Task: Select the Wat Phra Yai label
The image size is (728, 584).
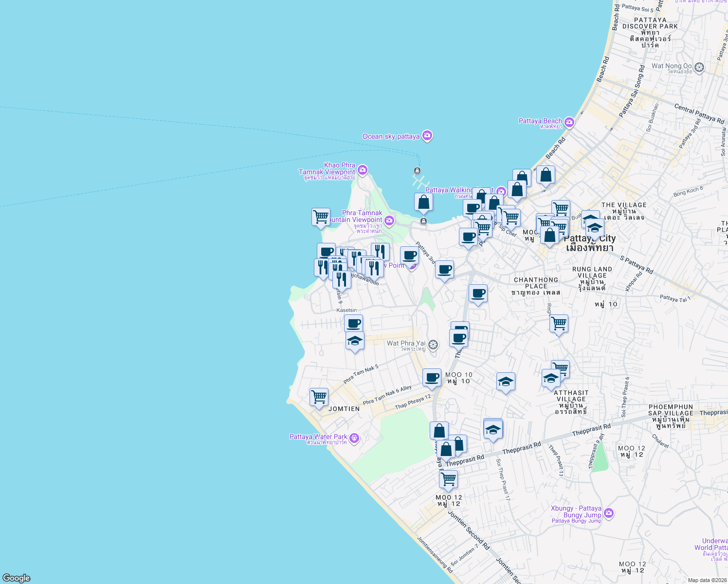Action: tap(406, 343)
